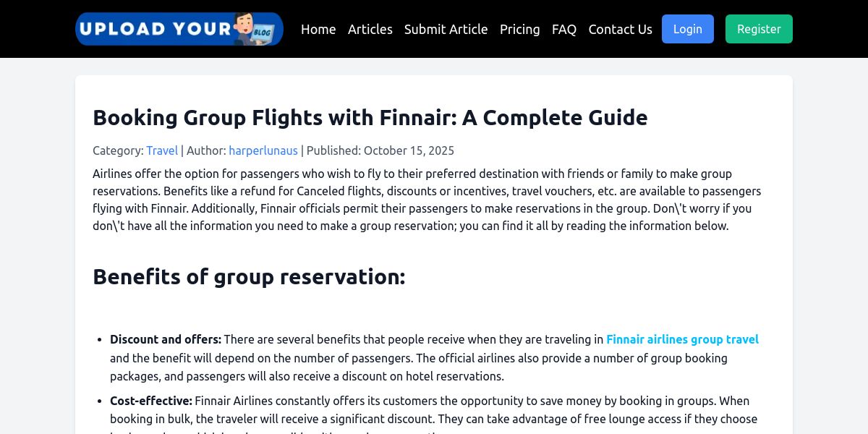The image size is (868, 434).
Task: Click the bold Cost-effective label
Action: click(151, 401)
